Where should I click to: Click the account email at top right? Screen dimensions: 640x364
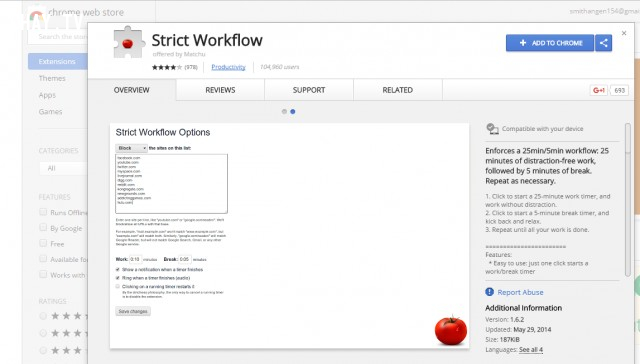604,11
